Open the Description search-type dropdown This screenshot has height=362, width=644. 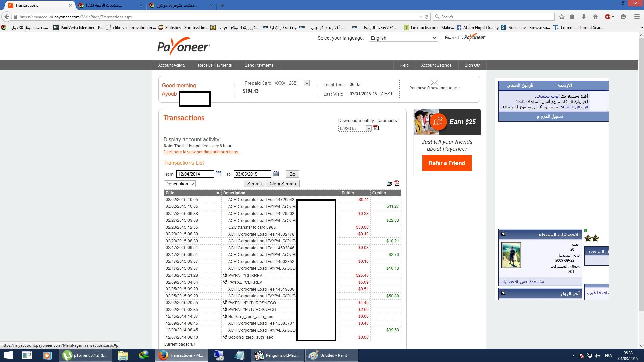point(179,184)
